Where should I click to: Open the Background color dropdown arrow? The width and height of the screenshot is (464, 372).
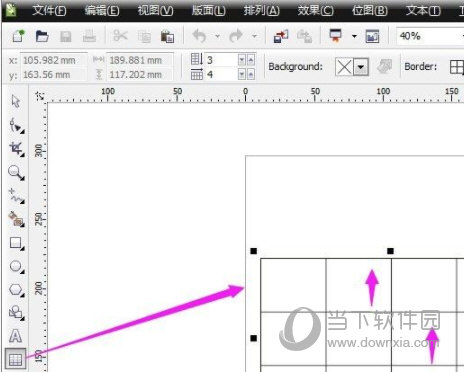[361, 67]
